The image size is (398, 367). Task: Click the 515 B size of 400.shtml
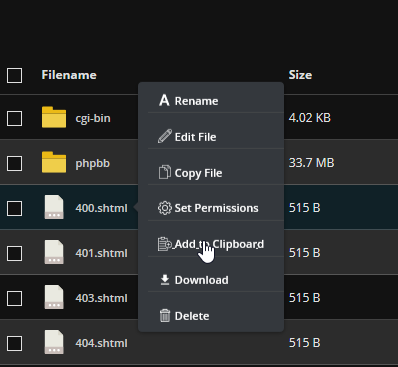(304, 208)
